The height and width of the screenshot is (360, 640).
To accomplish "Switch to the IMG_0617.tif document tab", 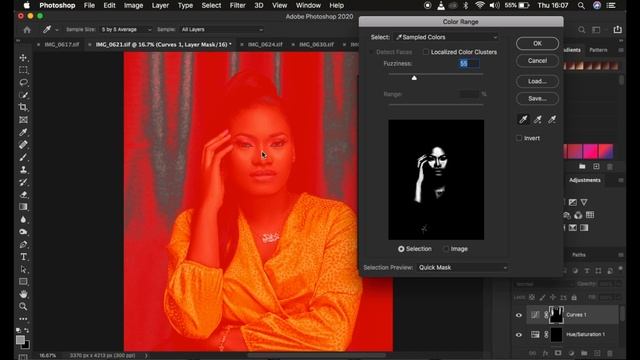I will pos(61,44).
